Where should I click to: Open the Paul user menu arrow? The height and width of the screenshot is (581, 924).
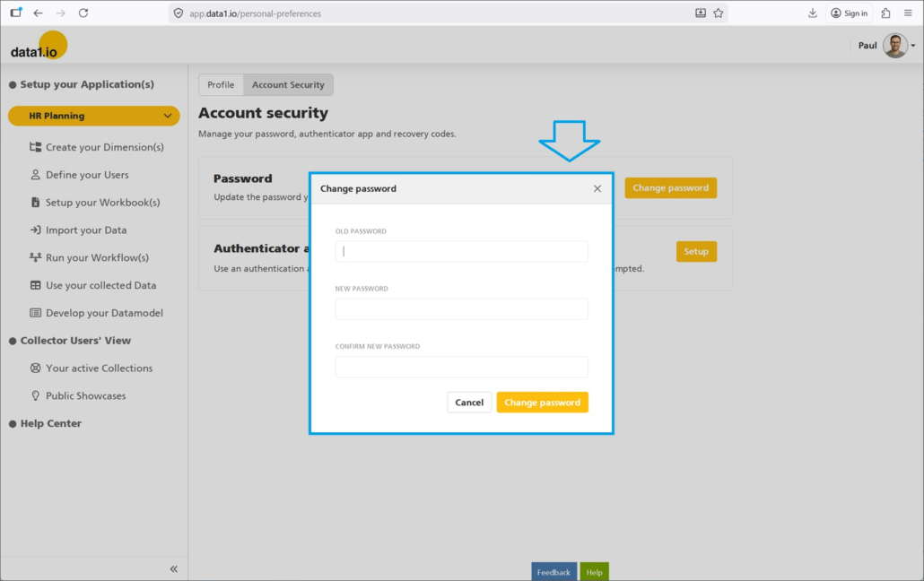click(913, 46)
